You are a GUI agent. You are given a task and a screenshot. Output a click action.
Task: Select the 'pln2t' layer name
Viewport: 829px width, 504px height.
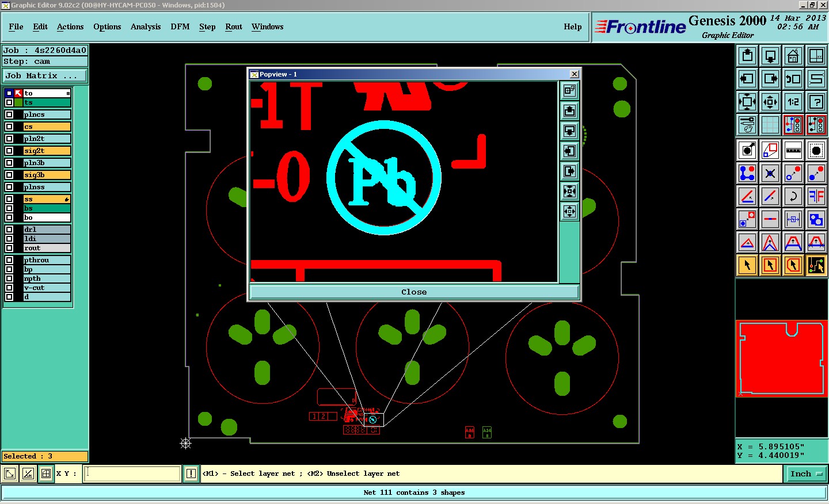(47, 139)
